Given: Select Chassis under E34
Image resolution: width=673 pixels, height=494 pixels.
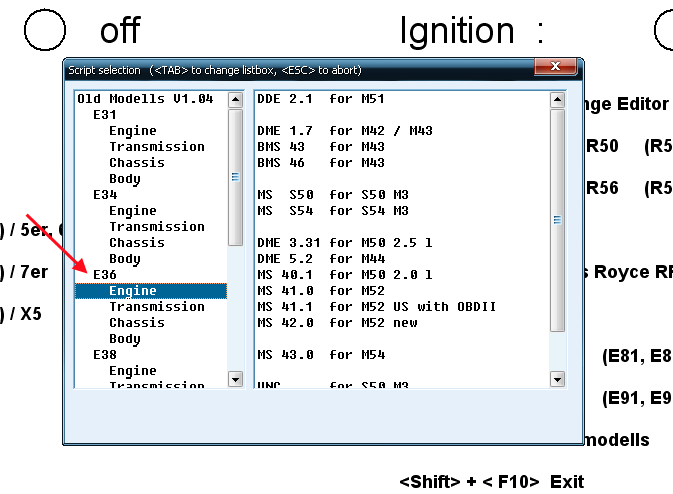Looking at the screenshot, I should tap(137, 242).
